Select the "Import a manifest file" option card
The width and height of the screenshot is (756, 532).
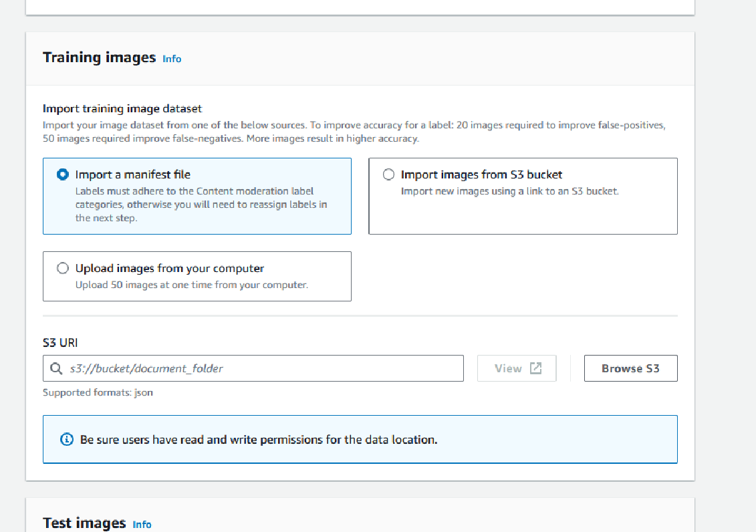pos(197,196)
